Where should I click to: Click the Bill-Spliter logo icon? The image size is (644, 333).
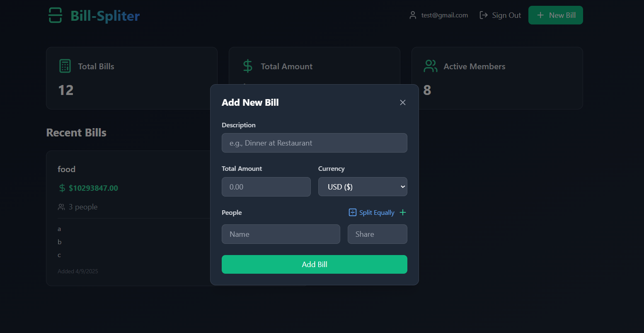pyautogui.click(x=55, y=15)
